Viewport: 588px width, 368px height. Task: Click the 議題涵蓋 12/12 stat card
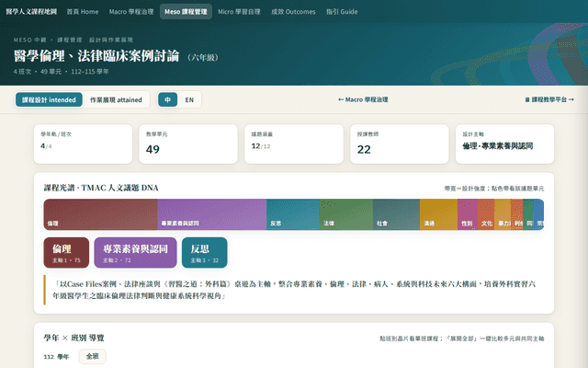(294, 144)
